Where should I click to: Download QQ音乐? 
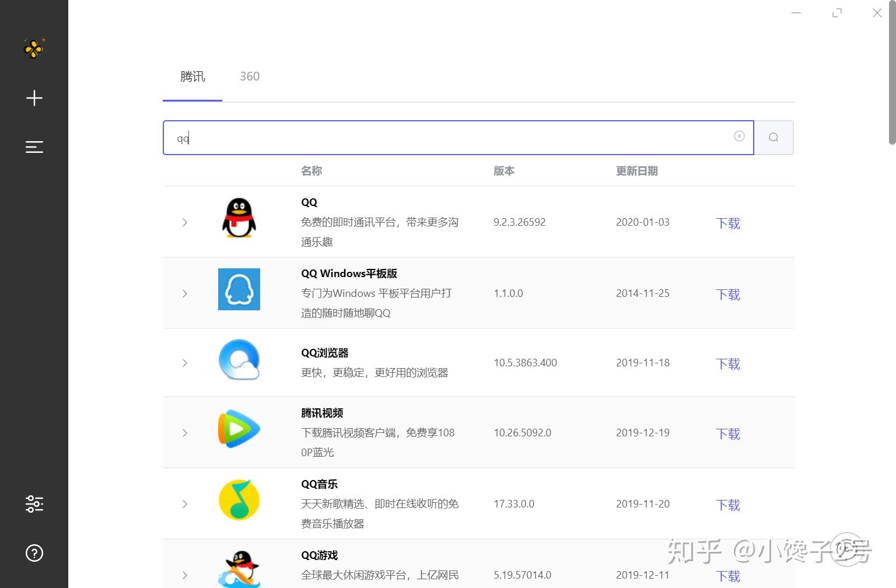(x=728, y=505)
